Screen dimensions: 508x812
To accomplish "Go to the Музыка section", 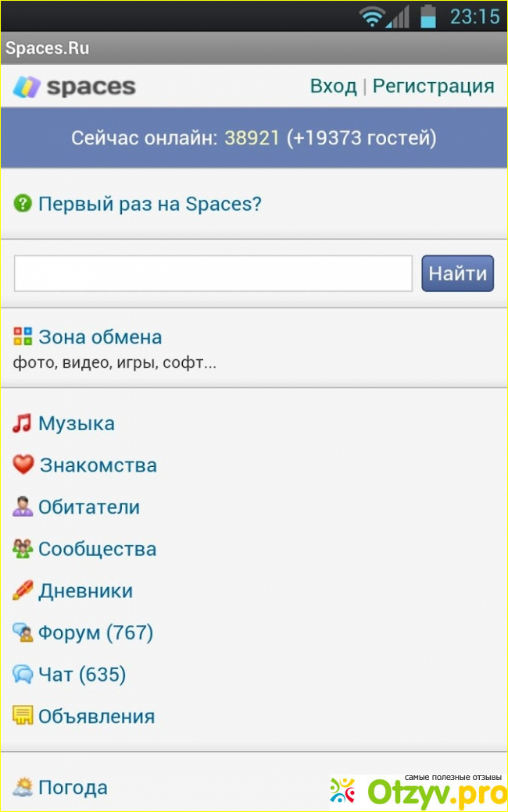I will pyautogui.click(x=77, y=424).
